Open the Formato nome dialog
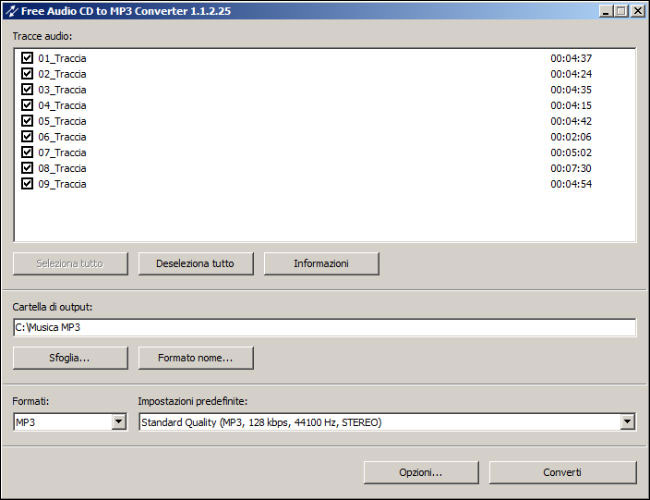This screenshot has width=650, height=500. pos(196,358)
